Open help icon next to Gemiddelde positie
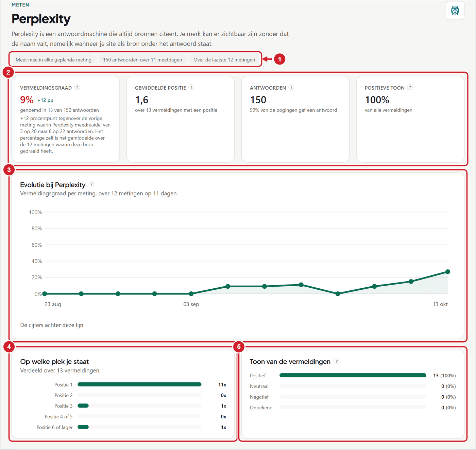This screenshot has width=476, height=450. 191,87
